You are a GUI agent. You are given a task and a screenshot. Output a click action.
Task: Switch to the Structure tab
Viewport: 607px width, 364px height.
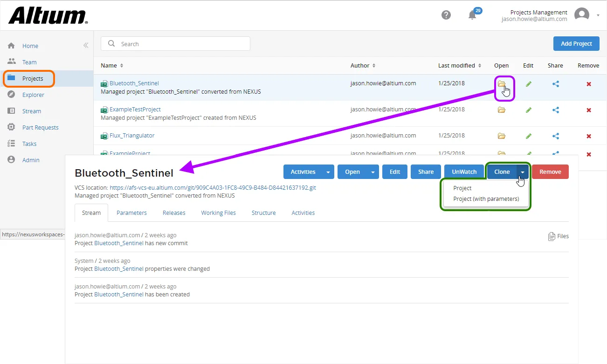click(263, 213)
